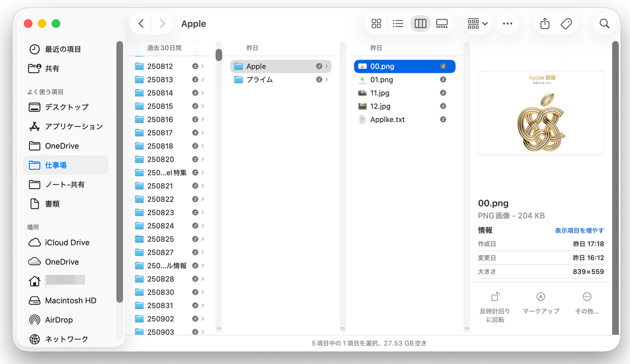Open the more actions ellipsis menu
Image resolution: width=630 pixels, height=364 pixels.
(x=507, y=24)
